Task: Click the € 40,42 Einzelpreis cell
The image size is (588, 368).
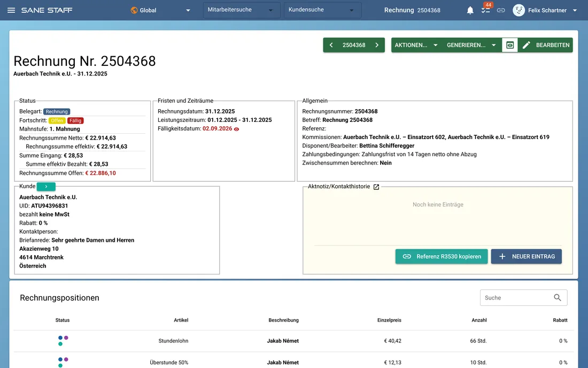Action: [x=393, y=341]
